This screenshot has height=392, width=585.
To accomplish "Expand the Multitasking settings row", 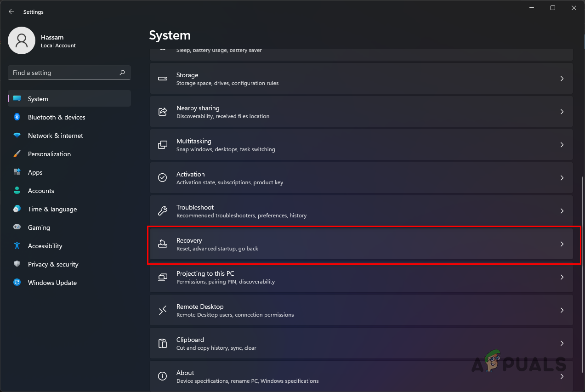I will point(562,145).
